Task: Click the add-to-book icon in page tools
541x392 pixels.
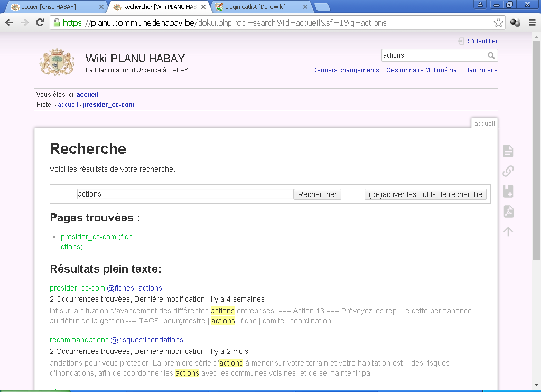Action: [x=508, y=191]
